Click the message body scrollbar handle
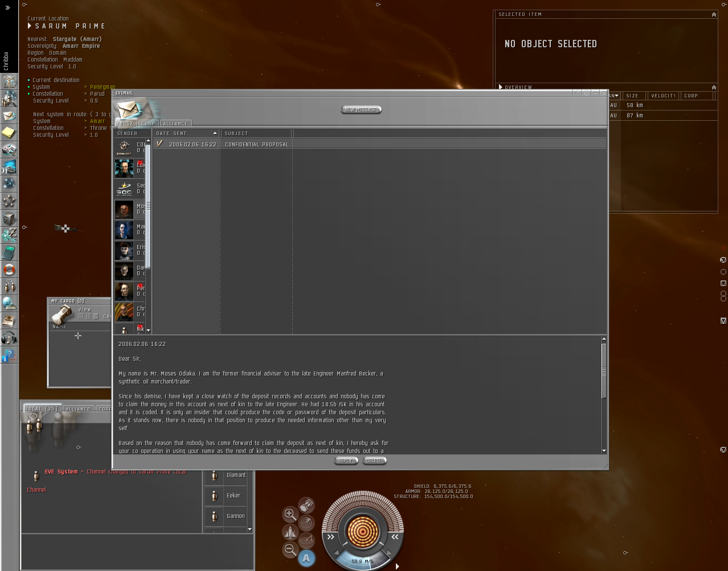 click(x=604, y=370)
